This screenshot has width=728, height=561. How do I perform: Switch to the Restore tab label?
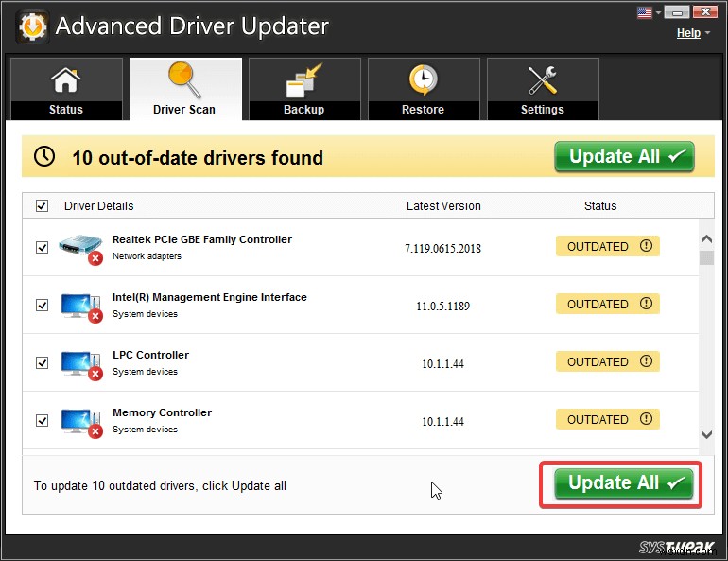tap(423, 110)
